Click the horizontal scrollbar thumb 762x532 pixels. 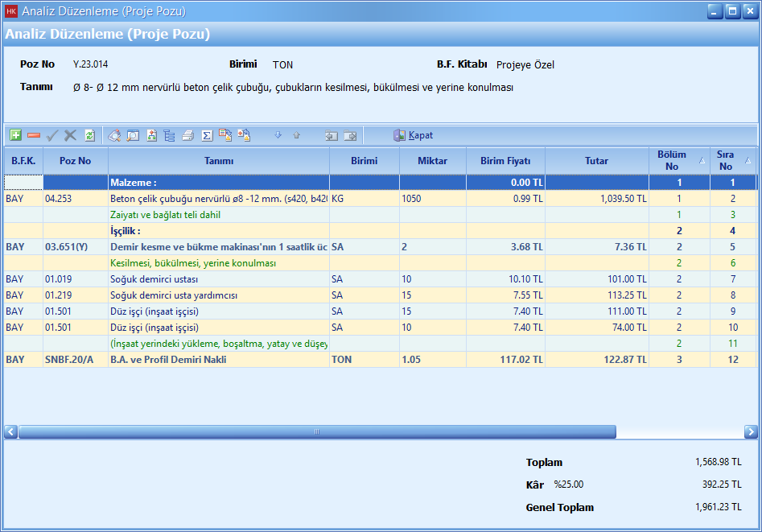coord(317,432)
